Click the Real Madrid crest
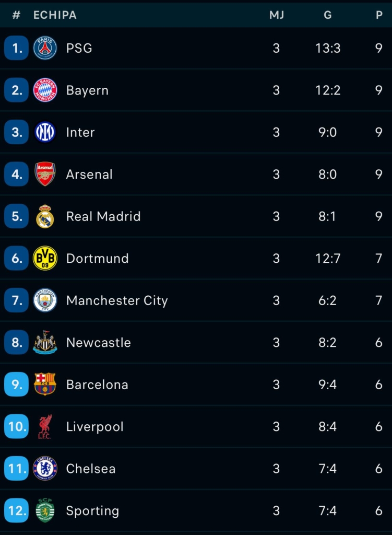392x535 pixels. pos(45,216)
